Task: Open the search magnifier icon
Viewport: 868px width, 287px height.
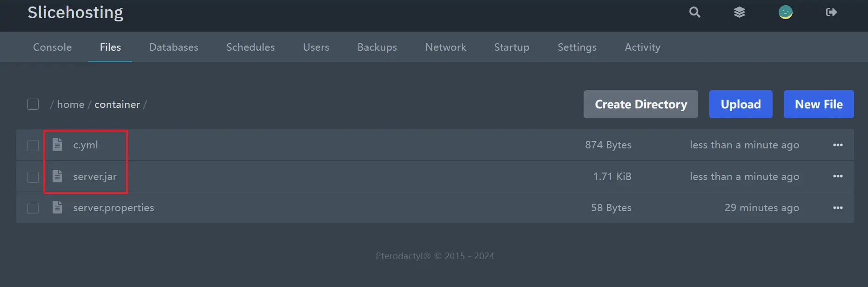Action: (694, 12)
